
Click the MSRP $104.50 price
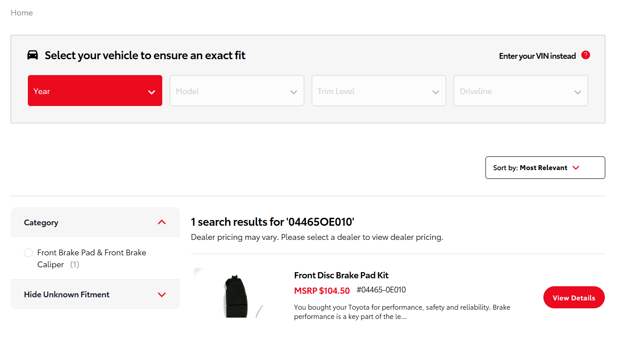click(x=321, y=291)
